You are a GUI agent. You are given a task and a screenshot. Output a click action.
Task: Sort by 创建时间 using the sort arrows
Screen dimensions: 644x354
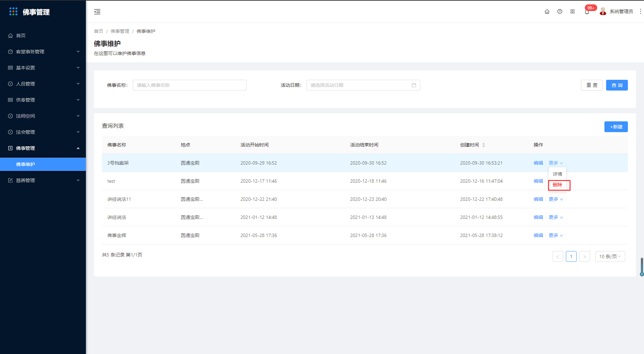[484, 145]
